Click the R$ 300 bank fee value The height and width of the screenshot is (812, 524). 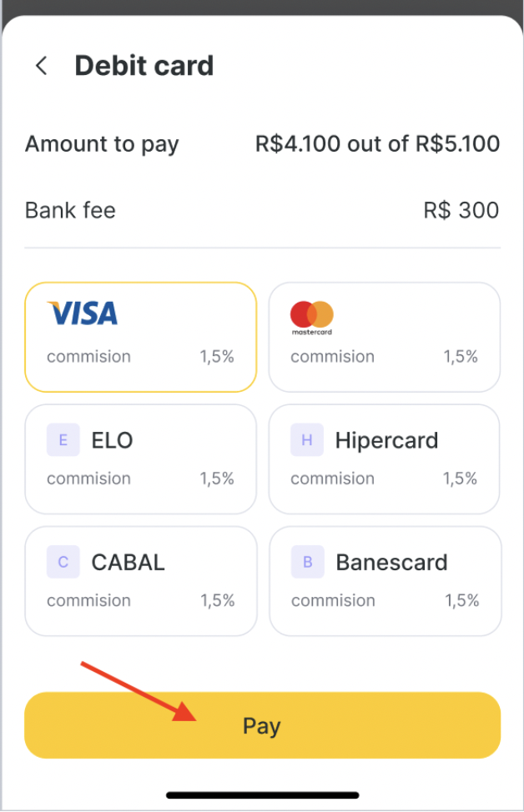(x=461, y=210)
